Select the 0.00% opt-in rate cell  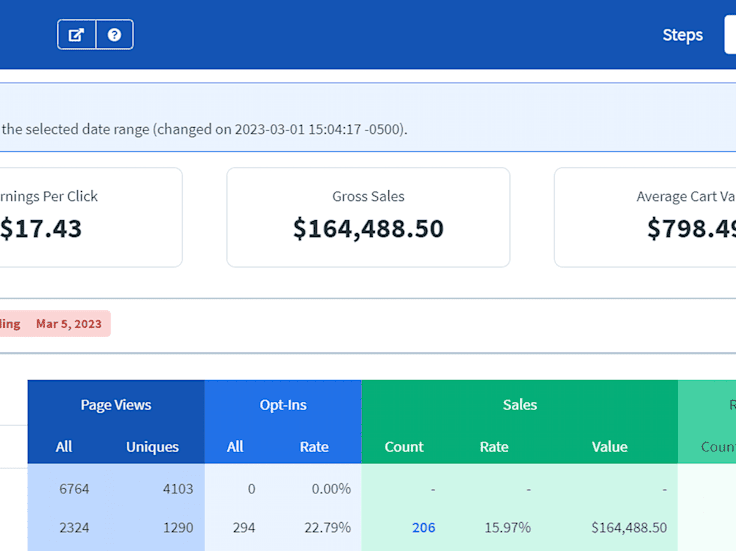tap(331, 489)
